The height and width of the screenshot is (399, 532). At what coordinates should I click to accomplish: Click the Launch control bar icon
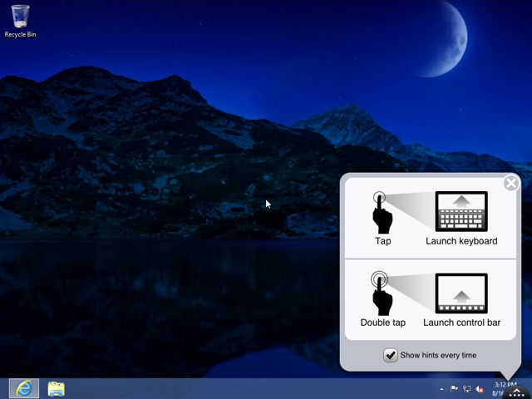(461, 293)
